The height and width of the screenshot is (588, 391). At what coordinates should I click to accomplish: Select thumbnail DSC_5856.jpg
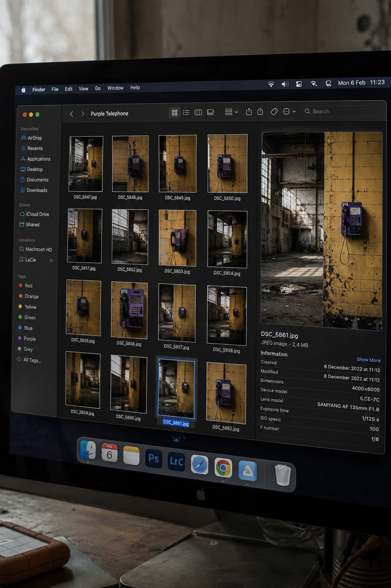point(129,310)
